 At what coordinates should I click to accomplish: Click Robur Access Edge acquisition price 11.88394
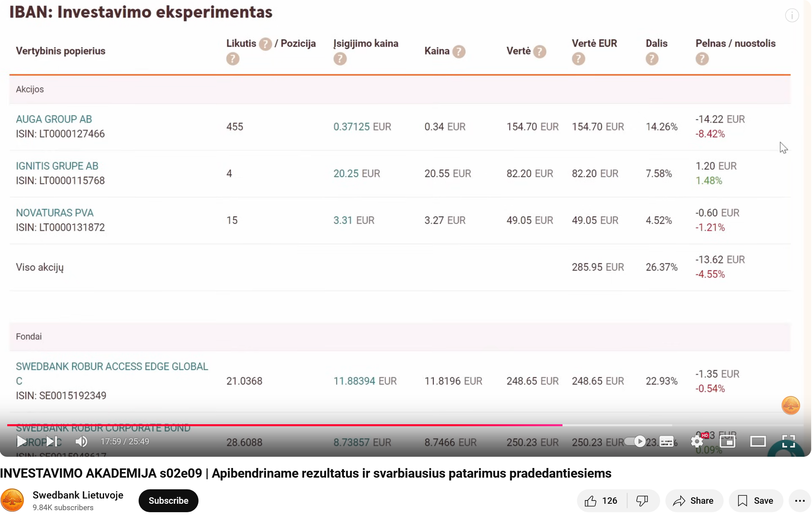tap(354, 381)
